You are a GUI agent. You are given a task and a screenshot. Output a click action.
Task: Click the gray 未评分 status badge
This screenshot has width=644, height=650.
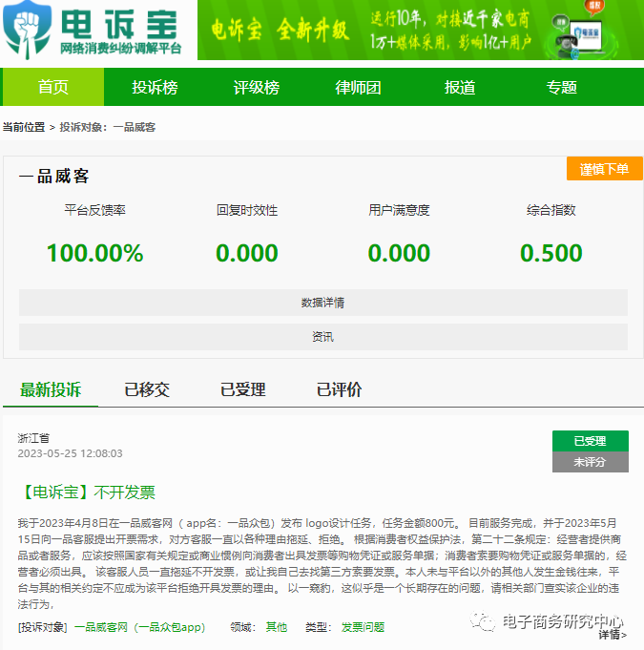tap(591, 462)
